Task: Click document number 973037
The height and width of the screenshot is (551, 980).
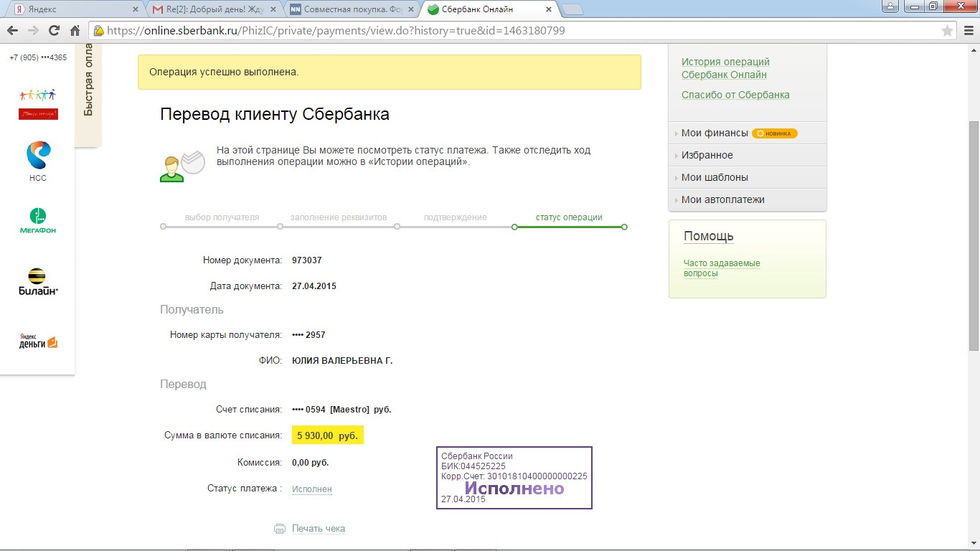Action: (x=307, y=260)
